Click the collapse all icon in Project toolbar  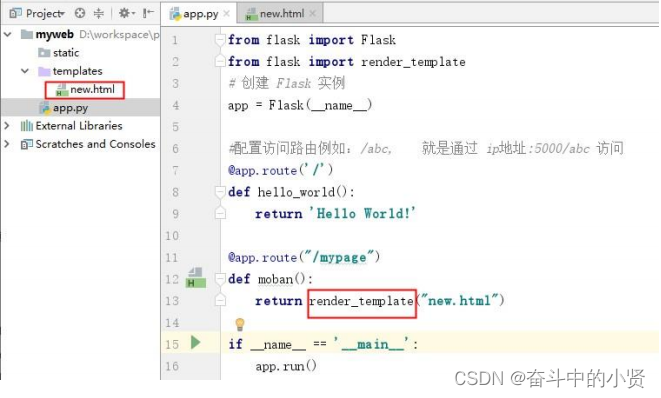(99, 13)
